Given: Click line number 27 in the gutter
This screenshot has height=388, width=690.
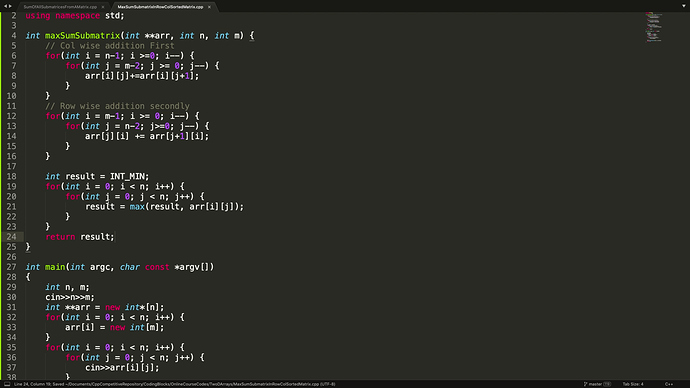Looking at the screenshot, I should coord(11,267).
